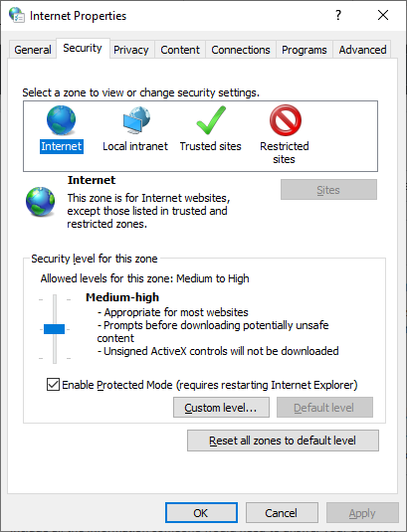This screenshot has width=407, height=532.
Task: Click the Internet Properties title bar icon
Action: tap(17, 15)
